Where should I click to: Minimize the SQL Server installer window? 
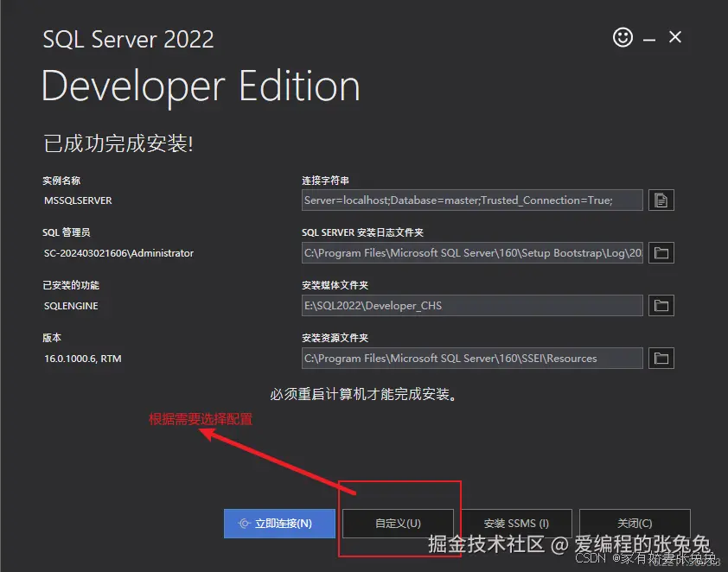649,40
